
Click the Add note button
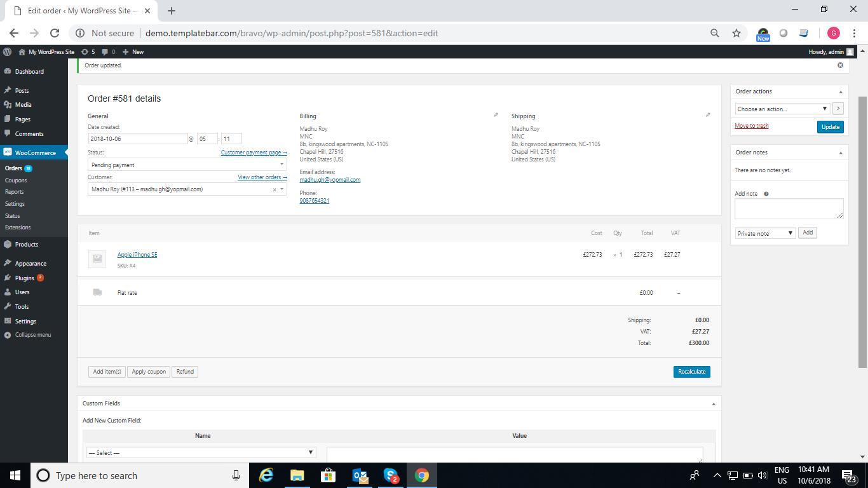tap(808, 233)
